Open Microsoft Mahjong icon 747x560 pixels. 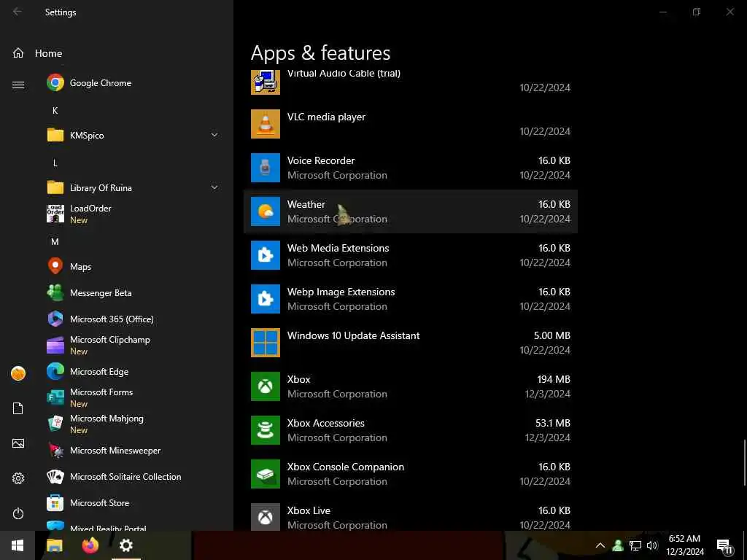point(55,424)
